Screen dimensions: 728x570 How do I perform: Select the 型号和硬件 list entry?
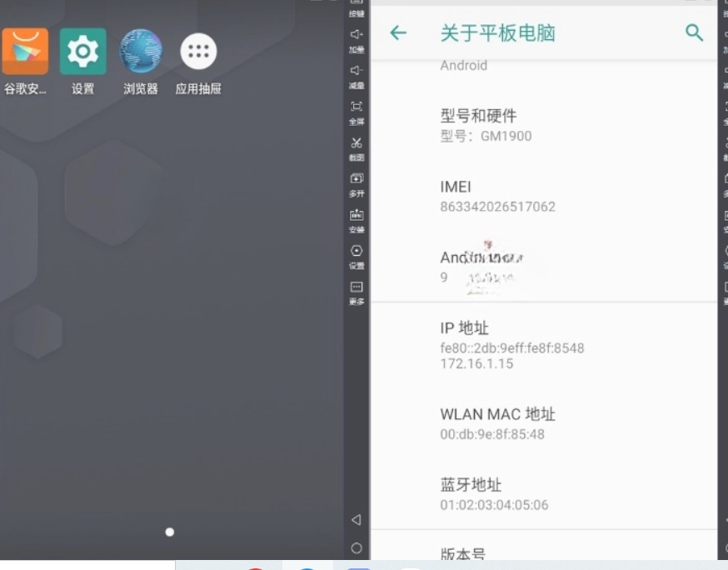(543, 125)
